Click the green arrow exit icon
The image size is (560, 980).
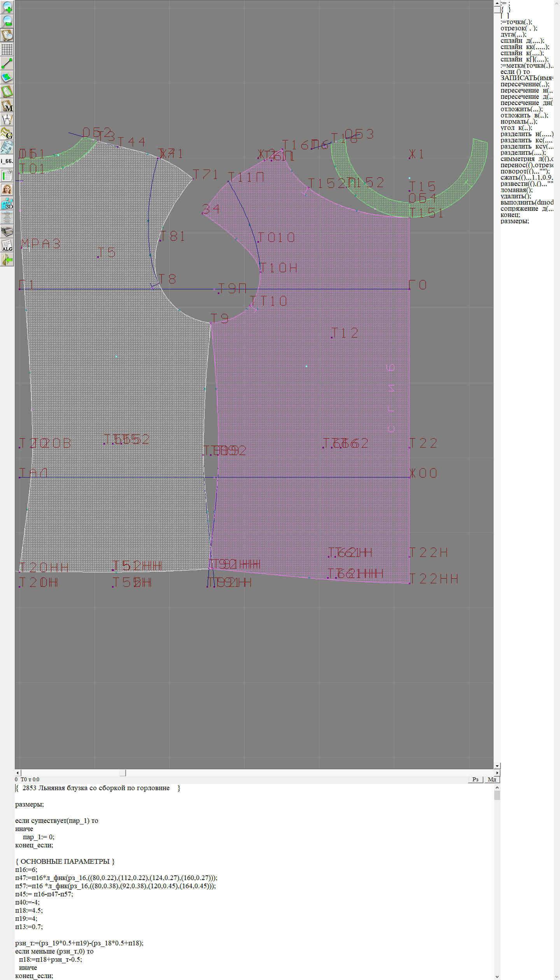click(7, 259)
